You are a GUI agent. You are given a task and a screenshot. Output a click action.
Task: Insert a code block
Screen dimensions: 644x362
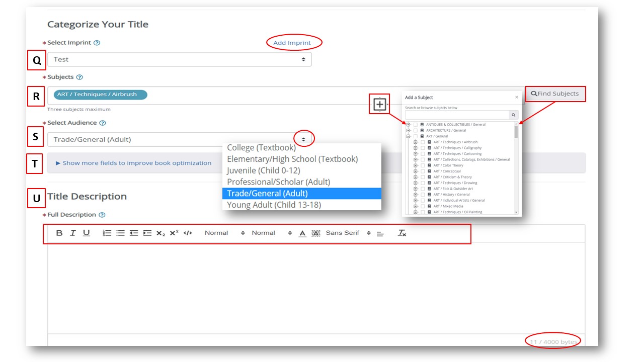click(188, 233)
